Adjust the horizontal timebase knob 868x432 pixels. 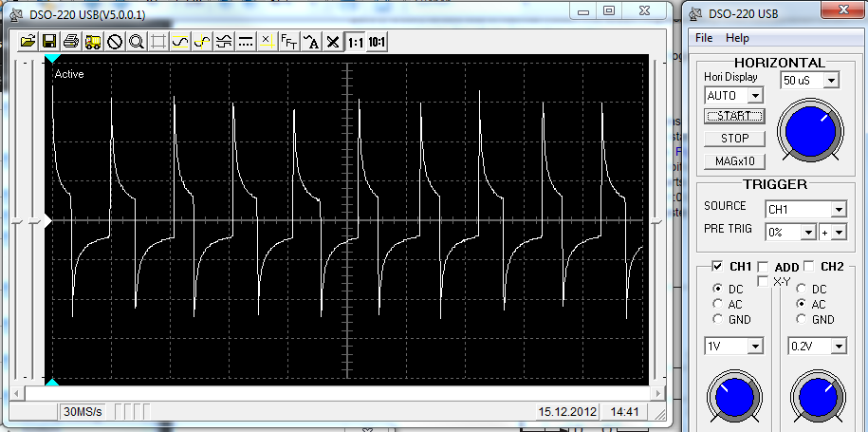pos(809,131)
